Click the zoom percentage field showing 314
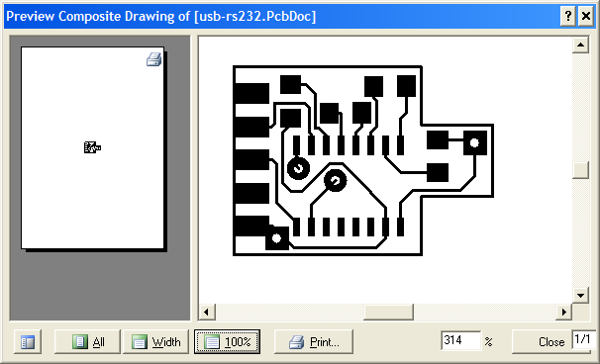Viewport: 600px width, 364px height. (x=460, y=340)
